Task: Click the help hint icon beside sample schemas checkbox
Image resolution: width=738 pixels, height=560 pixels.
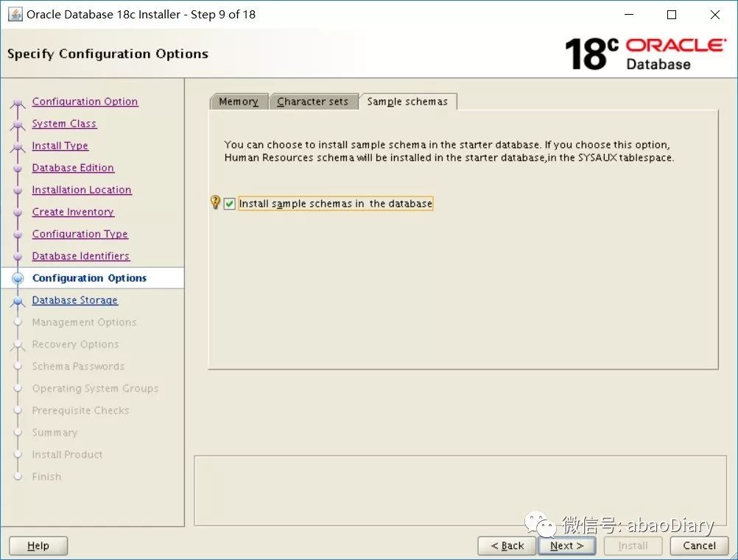Action: click(215, 202)
